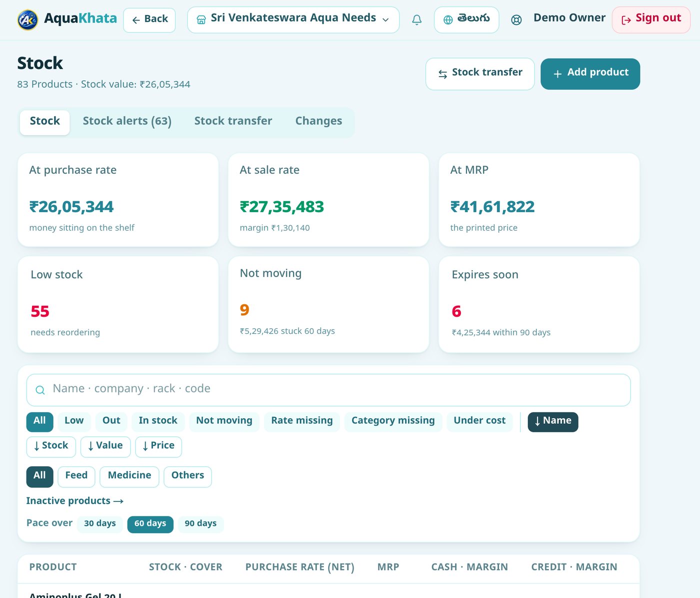Open the Stock transfer tab

[233, 123]
